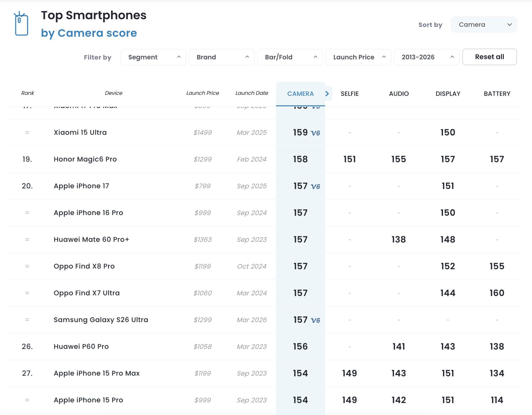Open the Oppo Find X7 Ultra device
This screenshot has height=415, width=532.
point(87,293)
